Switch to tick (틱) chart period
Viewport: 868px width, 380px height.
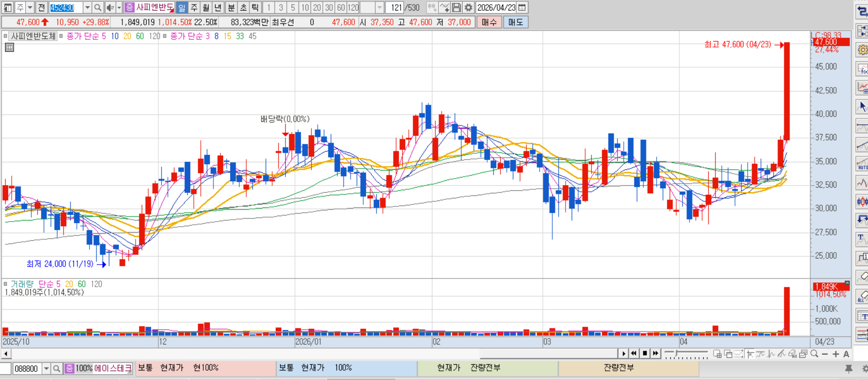point(255,8)
